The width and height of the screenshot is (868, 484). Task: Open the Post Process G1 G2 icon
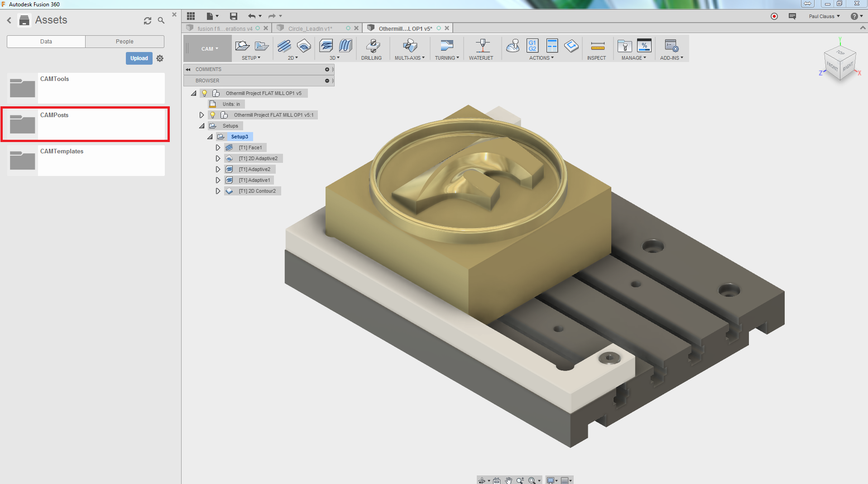(x=532, y=46)
